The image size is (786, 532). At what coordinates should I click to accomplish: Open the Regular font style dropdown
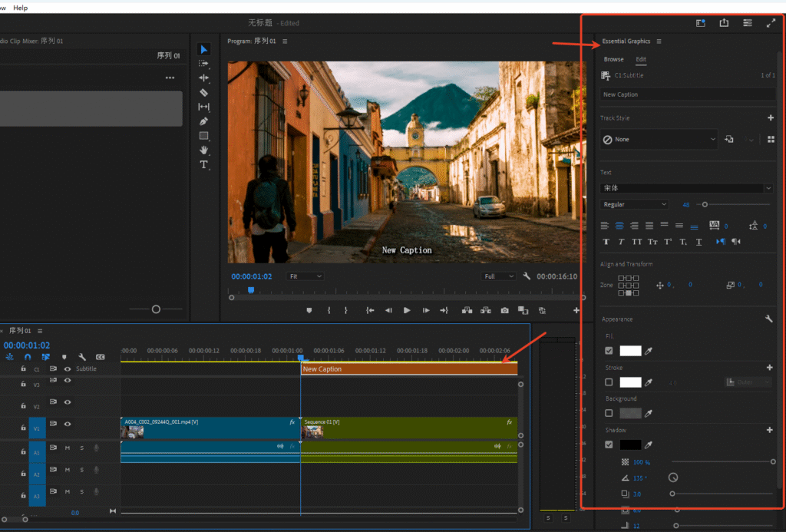(x=634, y=204)
